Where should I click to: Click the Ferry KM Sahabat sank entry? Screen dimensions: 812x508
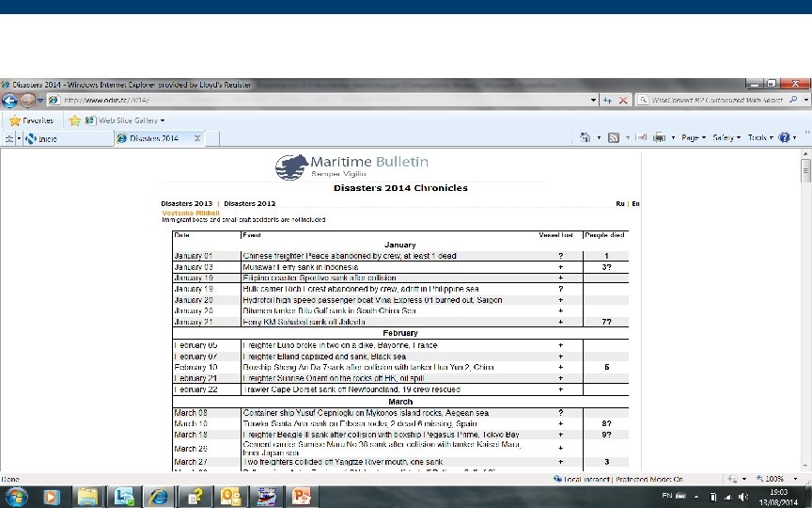pyautogui.click(x=304, y=322)
